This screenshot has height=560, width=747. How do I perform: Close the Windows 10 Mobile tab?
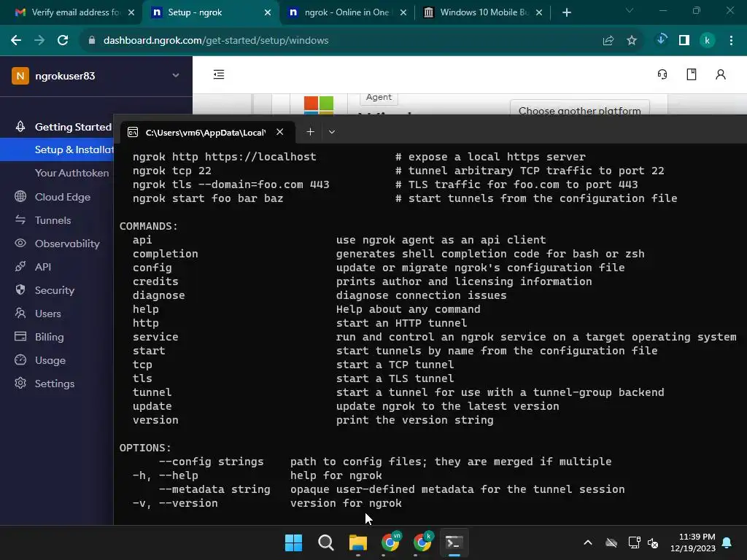point(539,12)
